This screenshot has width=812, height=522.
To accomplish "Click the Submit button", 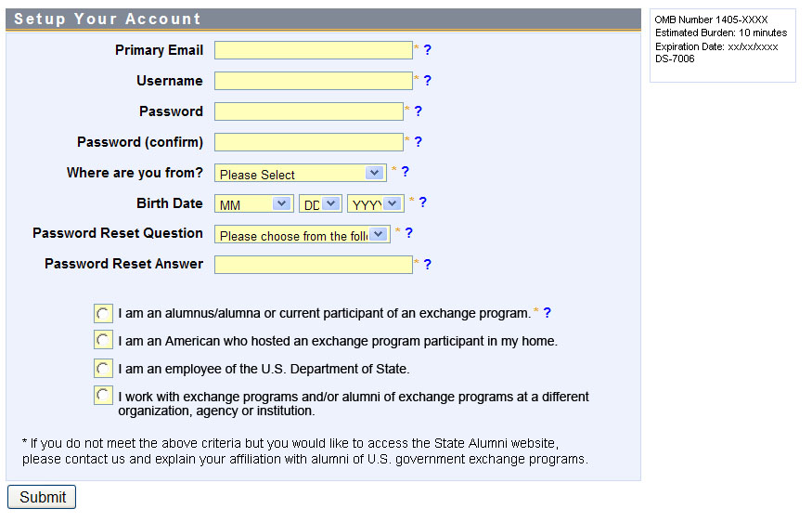I will [x=42, y=497].
